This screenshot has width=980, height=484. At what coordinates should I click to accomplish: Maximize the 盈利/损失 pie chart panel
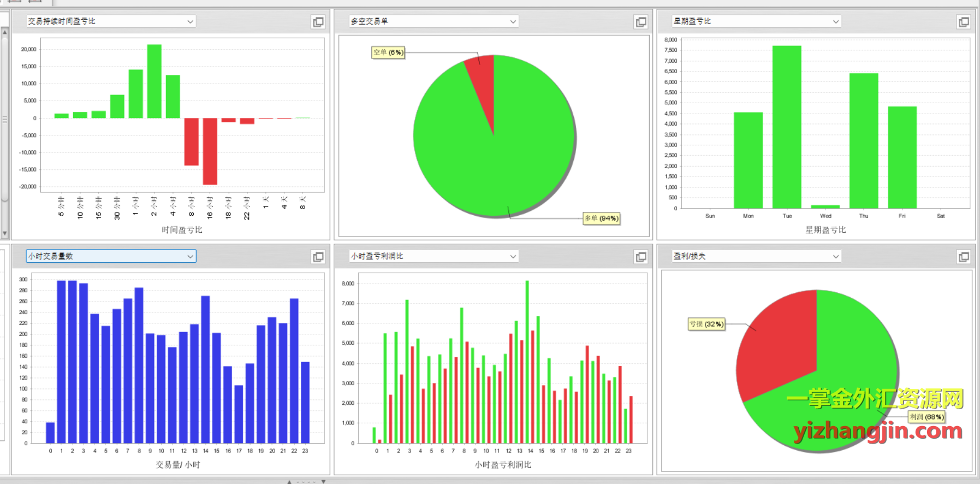point(964,257)
